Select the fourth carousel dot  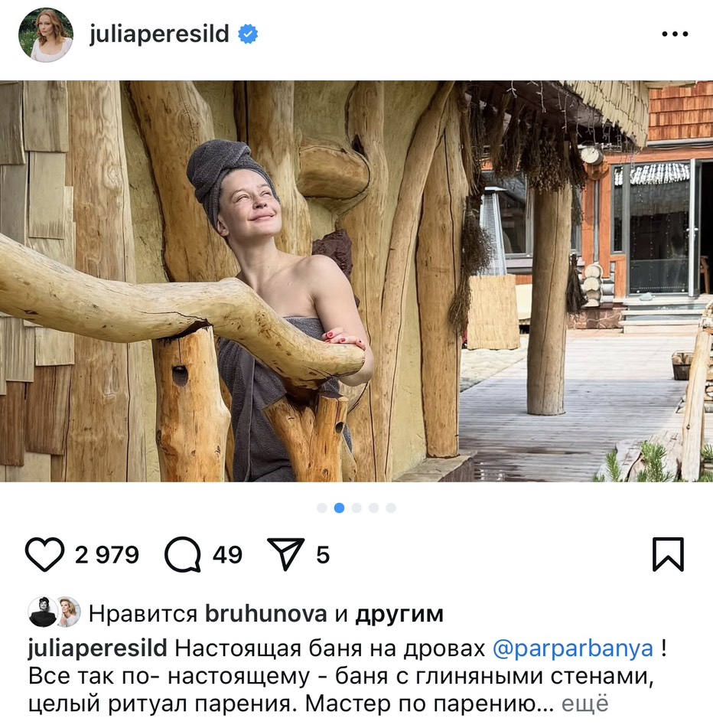point(373,508)
